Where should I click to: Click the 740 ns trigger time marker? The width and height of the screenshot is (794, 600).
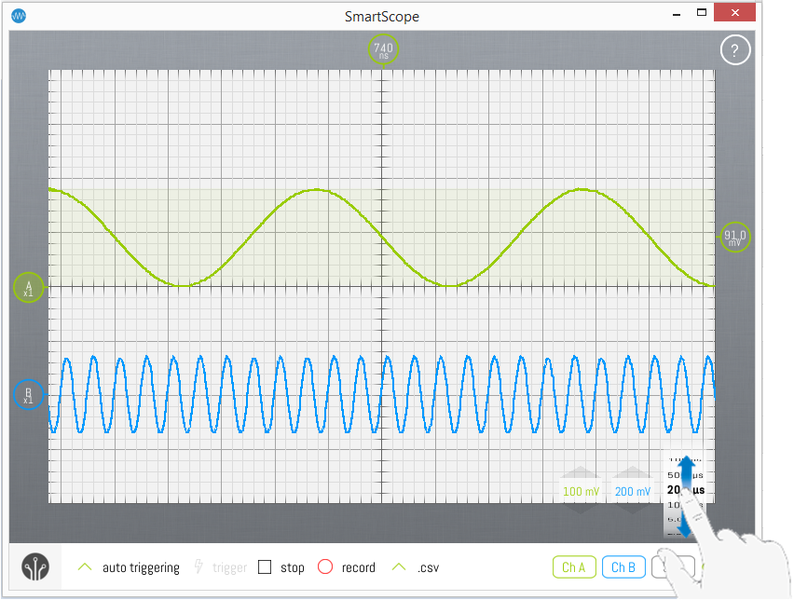[x=384, y=49]
